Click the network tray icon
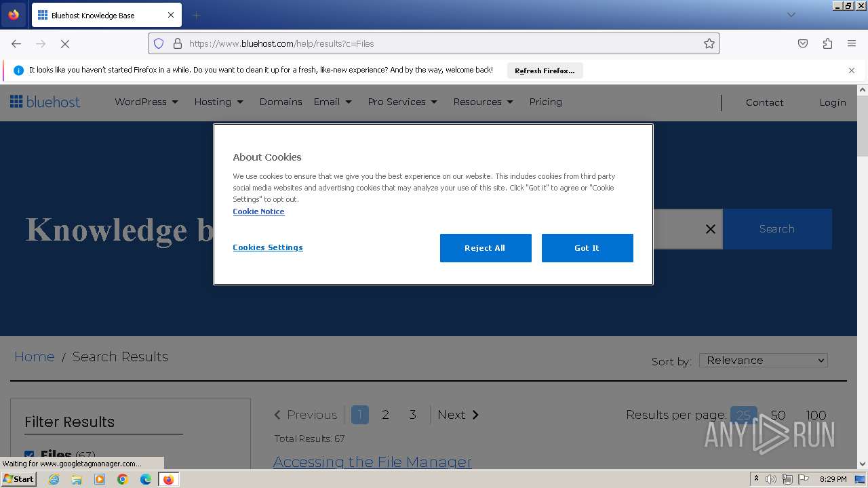Image resolution: width=868 pixels, height=488 pixels. tap(787, 479)
